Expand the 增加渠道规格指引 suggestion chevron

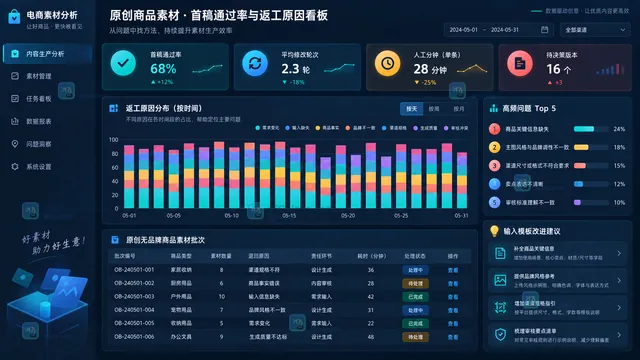coord(619,308)
